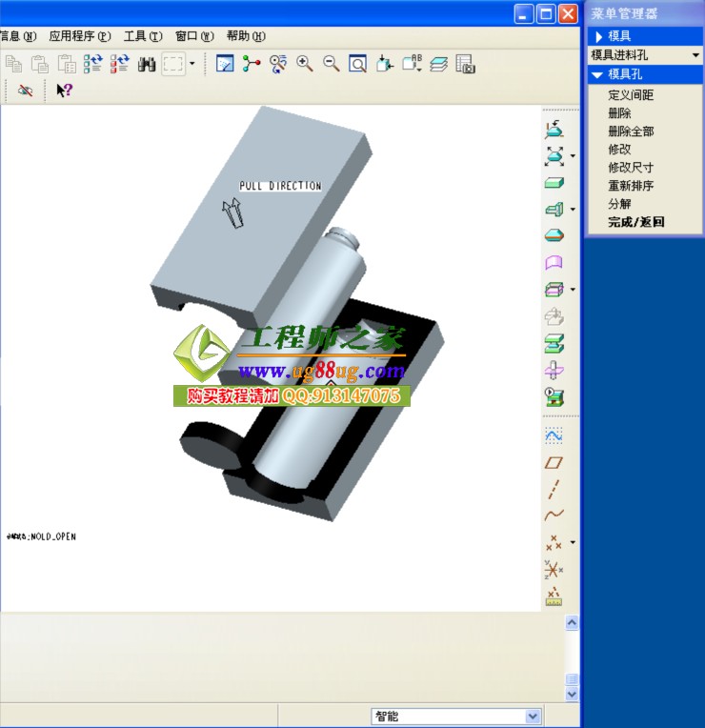Select the datum curve tool
705x728 pixels.
pyautogui.click(x=554, y=515)
